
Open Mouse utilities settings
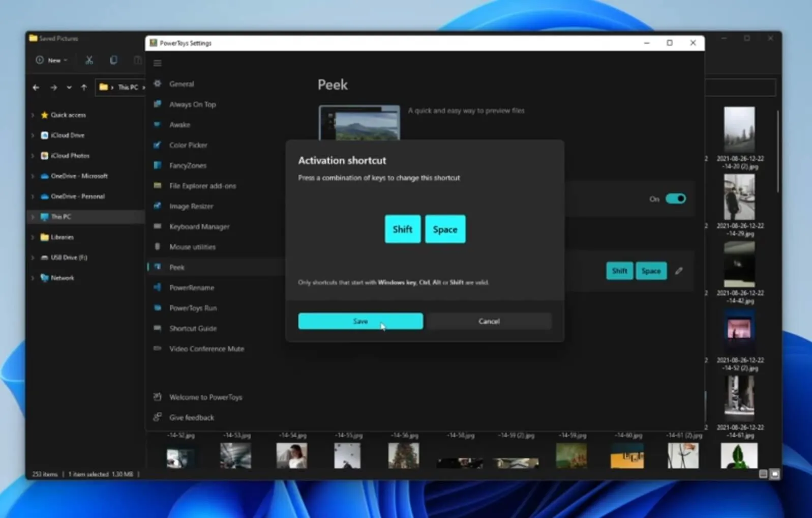tap(192, 247)
